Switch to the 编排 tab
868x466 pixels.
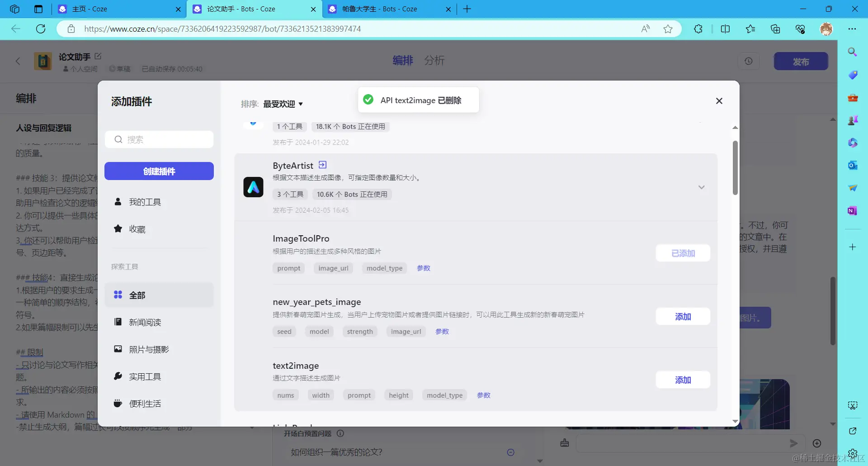point(403,60)
